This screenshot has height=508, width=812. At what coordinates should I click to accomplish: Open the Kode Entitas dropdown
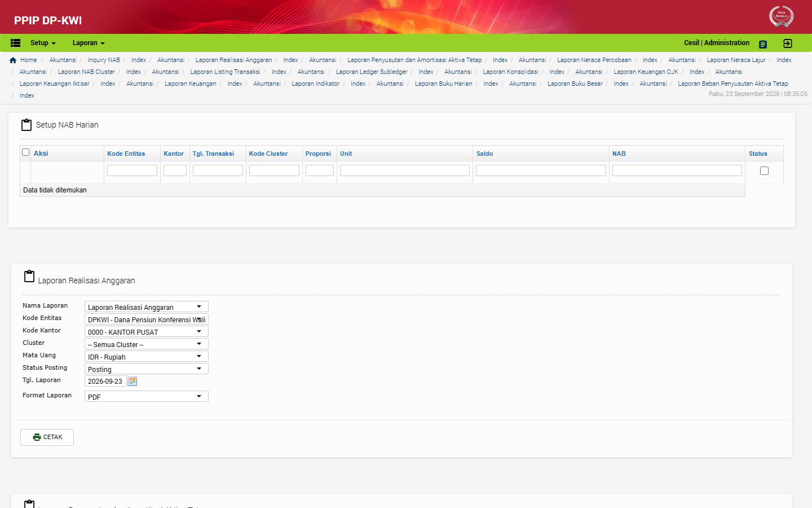click(x=147, y=319)
